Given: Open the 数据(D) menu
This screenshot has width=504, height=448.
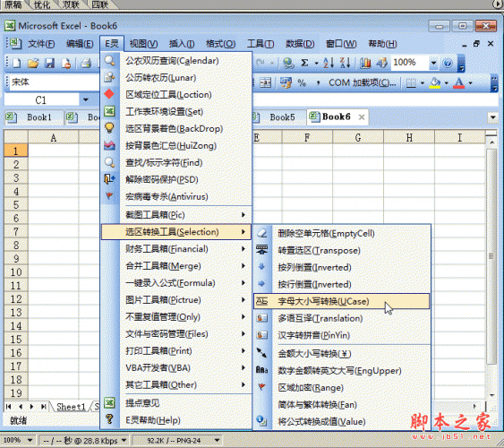Looking at the screenshot, I should (300, 44).
